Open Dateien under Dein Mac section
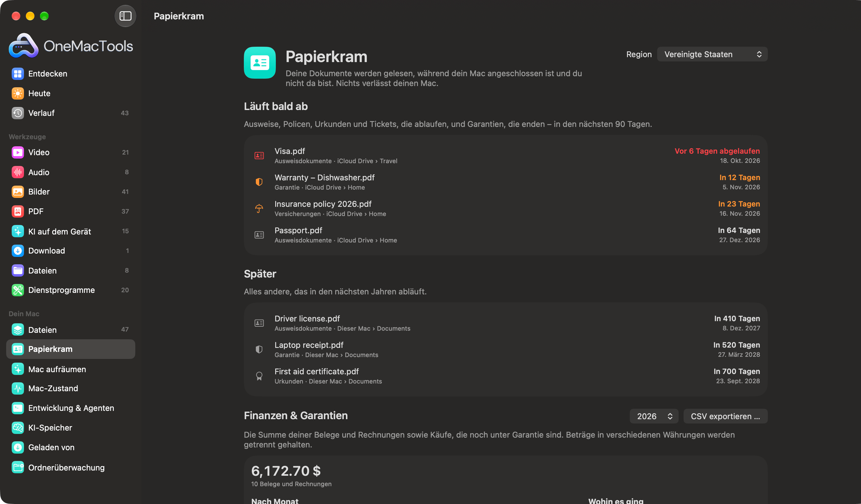 [x=71, y=329]
